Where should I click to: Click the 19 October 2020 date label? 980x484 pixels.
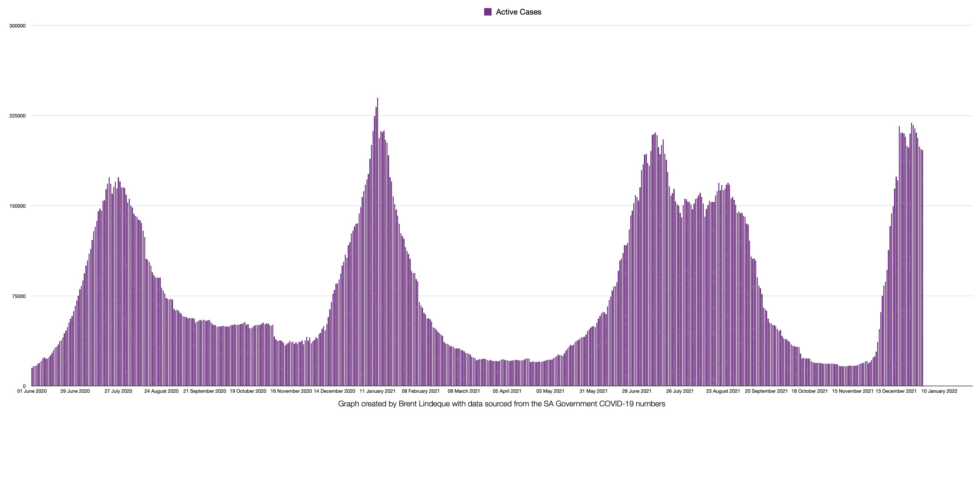click(248, 391)
